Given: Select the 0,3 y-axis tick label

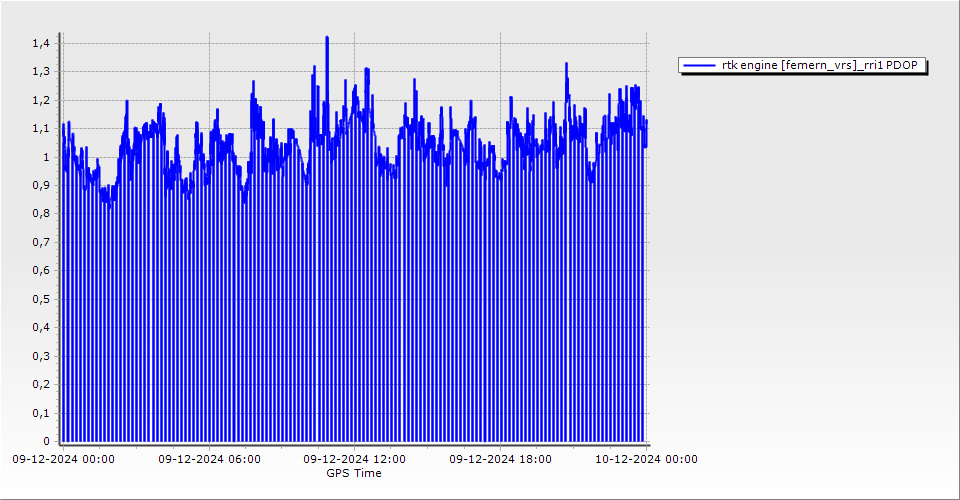Looking at the screenshot, I should pos(40,356).
